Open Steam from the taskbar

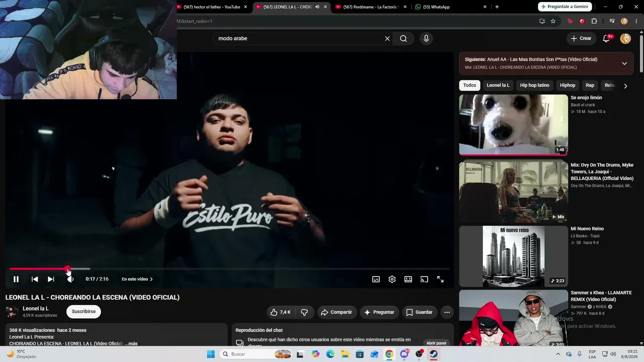[433, 354]
